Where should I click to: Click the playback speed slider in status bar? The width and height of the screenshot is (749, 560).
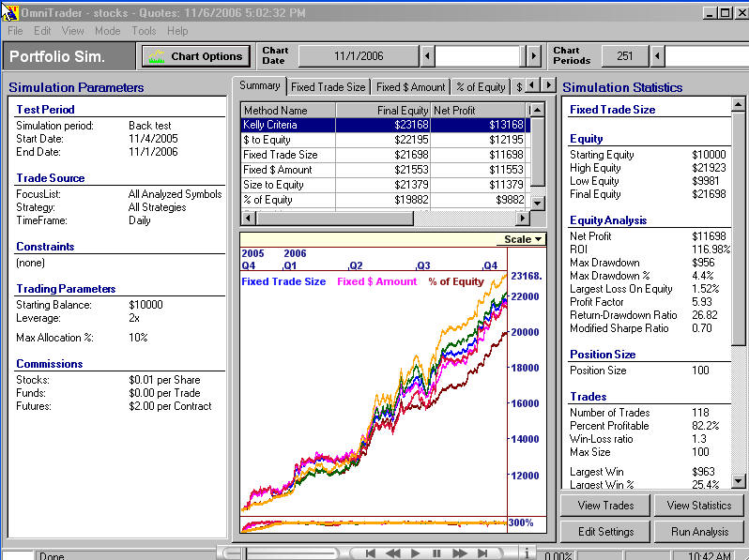281,553
